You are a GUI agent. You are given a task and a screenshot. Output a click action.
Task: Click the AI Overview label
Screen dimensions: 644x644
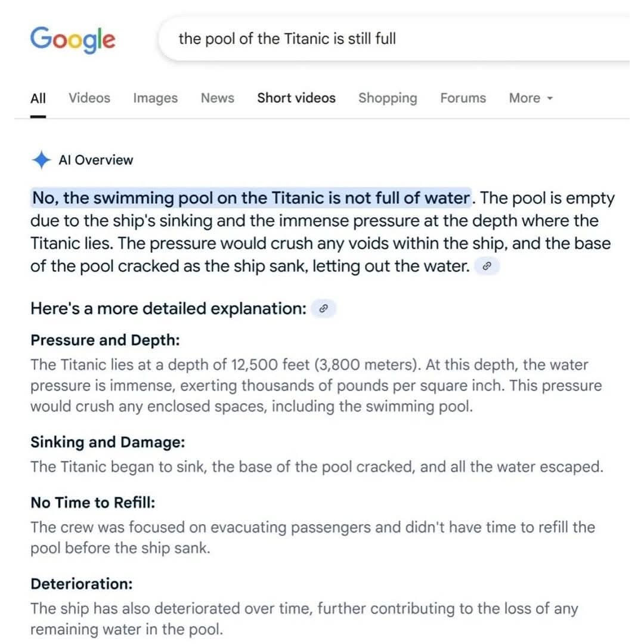[95, 160]
